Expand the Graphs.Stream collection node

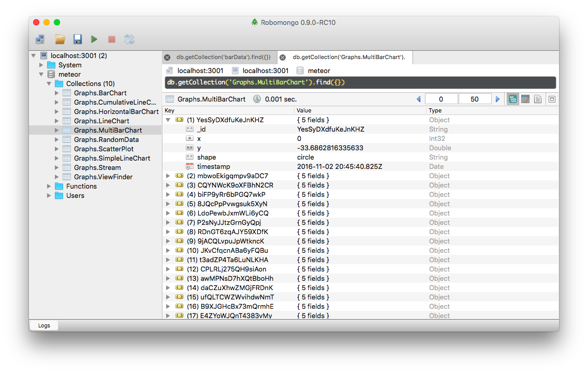pos(56,167)
